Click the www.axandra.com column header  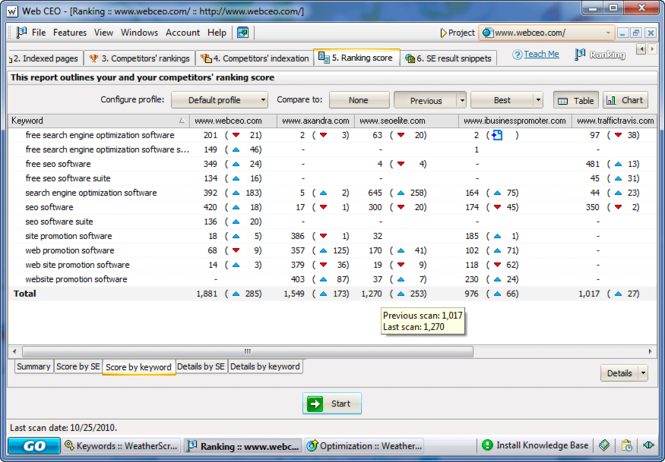pyautogui.click(x=316, y=121)
